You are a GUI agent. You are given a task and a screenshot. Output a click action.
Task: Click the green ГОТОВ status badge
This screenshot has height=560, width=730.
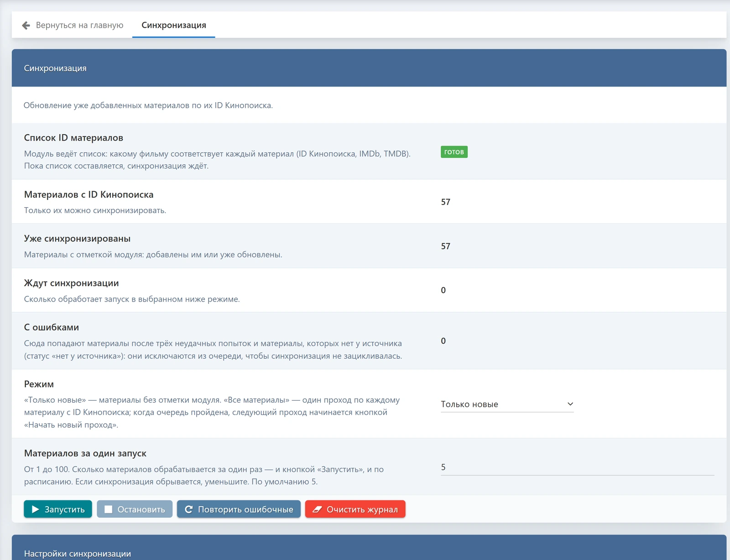[x=454, y=152]
